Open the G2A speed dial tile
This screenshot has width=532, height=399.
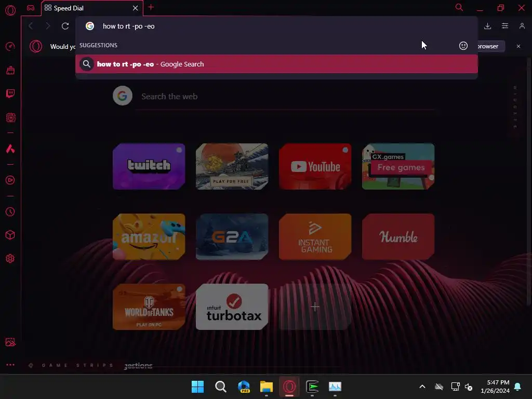click(x=232, y=236)
